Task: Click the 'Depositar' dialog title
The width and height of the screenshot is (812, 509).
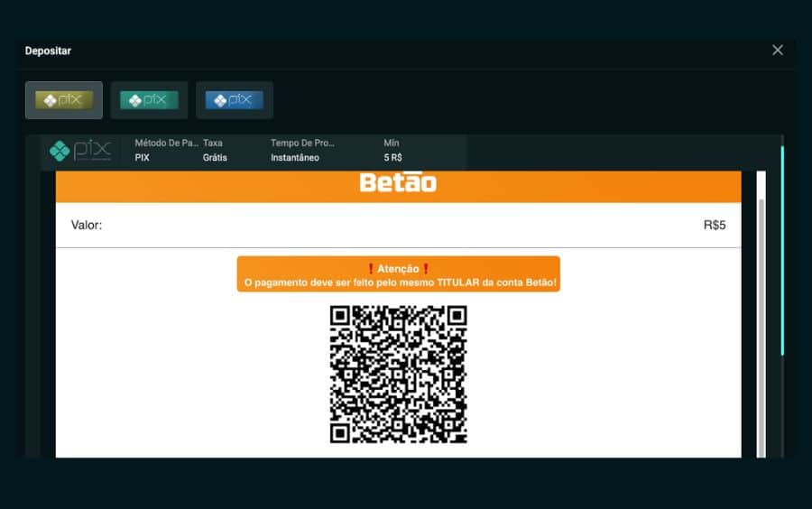Action: click(48, 51)
